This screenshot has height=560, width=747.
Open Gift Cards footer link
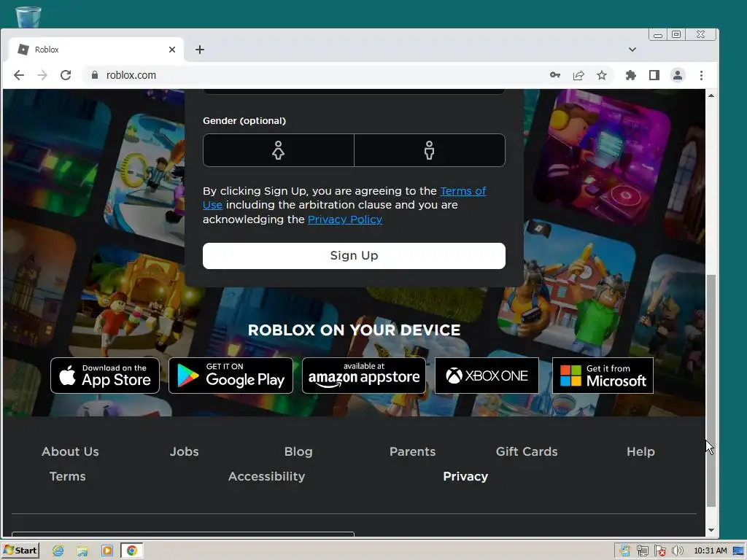point(527,451)
